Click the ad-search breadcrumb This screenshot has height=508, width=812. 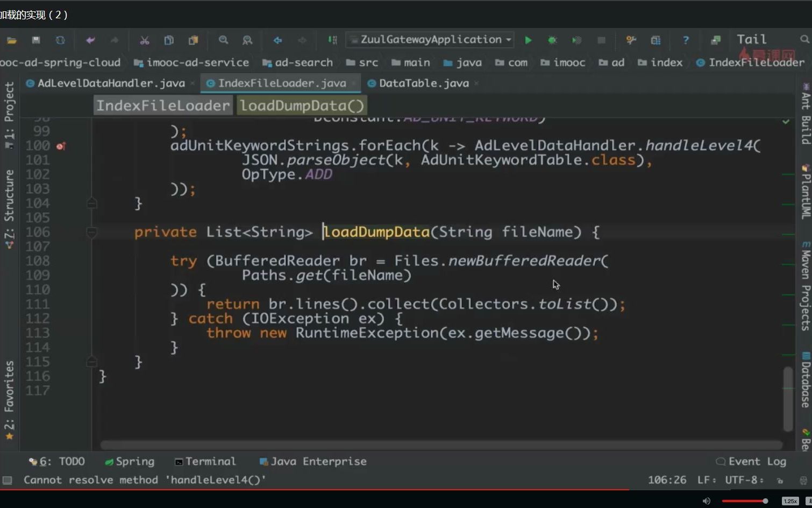(297, 63)
